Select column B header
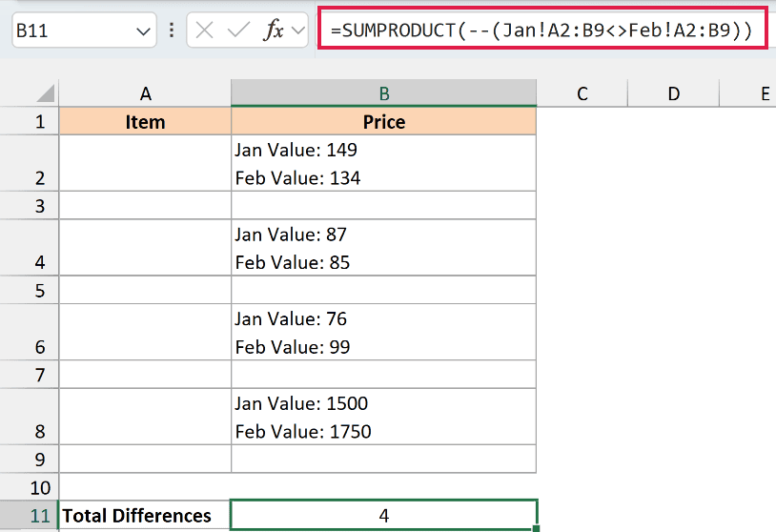The height and width of the screenshot is (532, 776). (384, 93)
